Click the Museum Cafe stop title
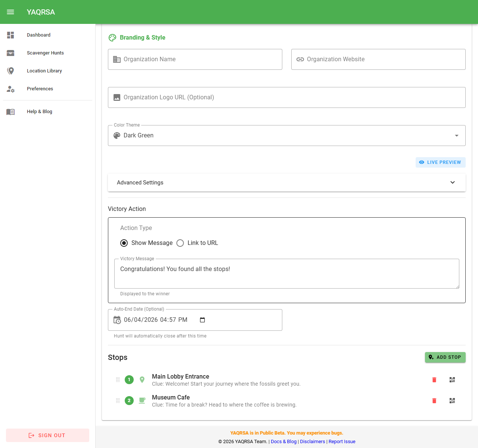This screenshot has width=478, height=448. pyautogui.click(x=171, y=398)
